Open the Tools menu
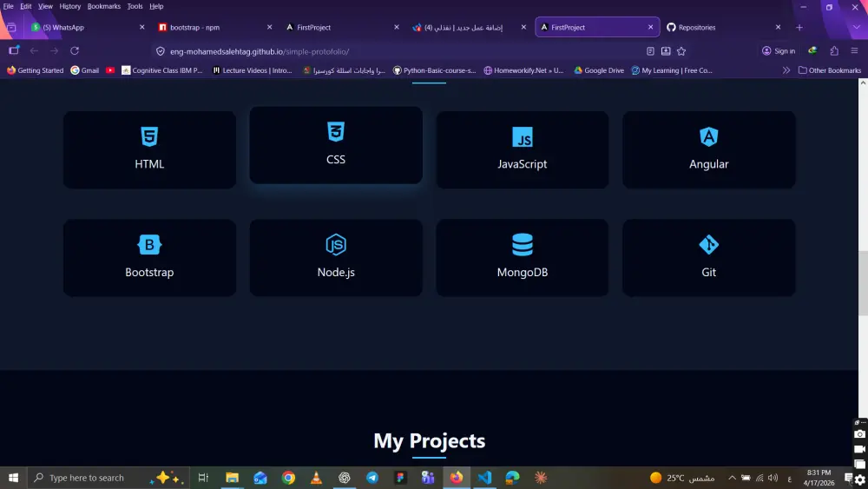 coord(135,6)
